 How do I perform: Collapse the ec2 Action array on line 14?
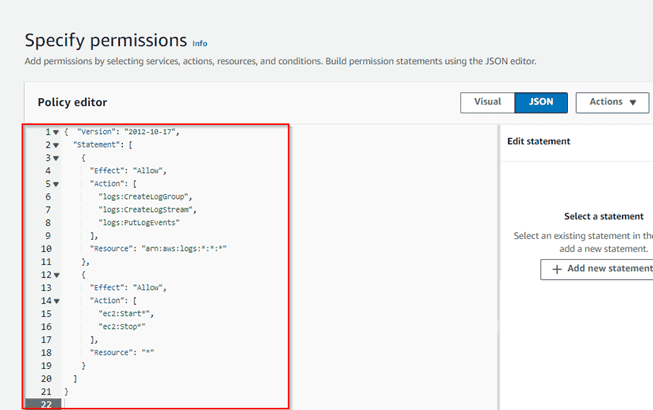tap(55, 301)
